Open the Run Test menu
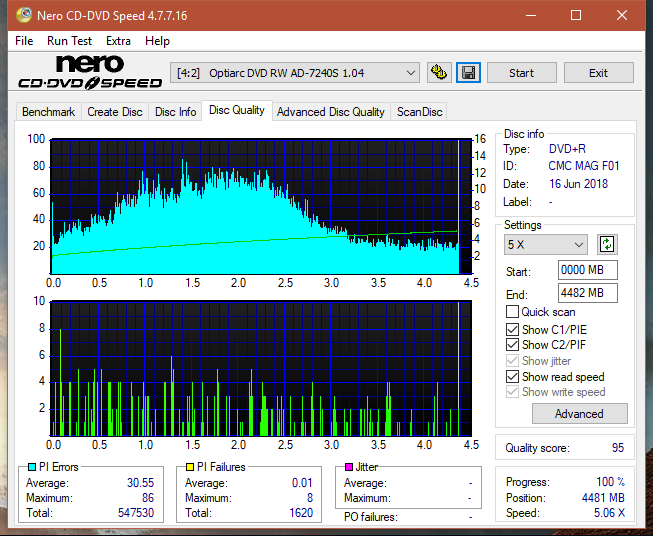 [x=69, y=41]
